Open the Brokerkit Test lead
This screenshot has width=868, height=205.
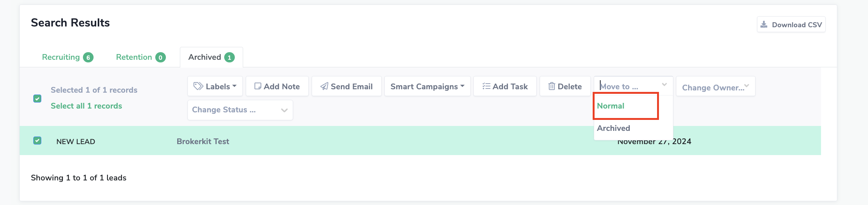tap(203, 141)
